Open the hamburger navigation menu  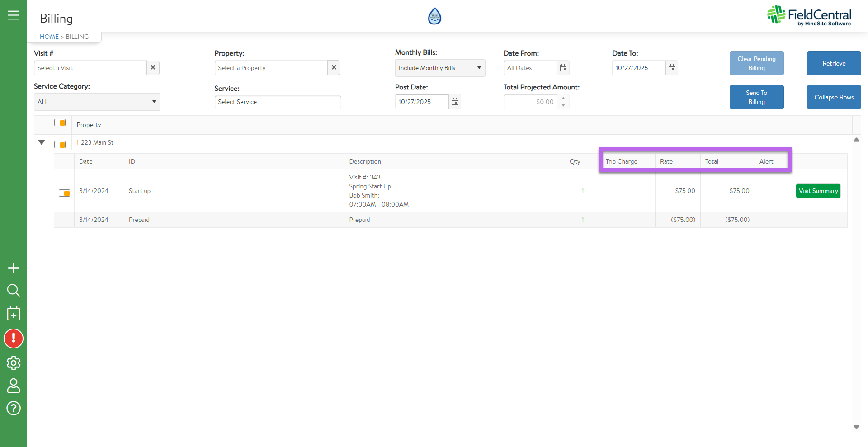[x=14, y=15]
